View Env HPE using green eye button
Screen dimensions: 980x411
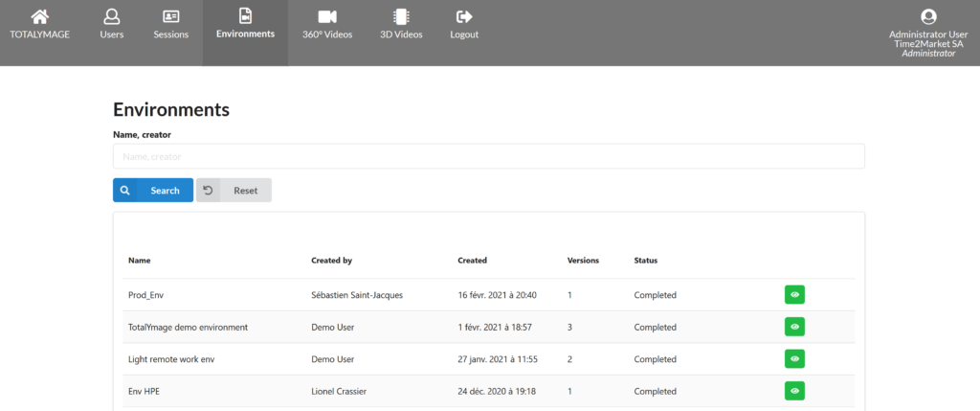(794, 391)
